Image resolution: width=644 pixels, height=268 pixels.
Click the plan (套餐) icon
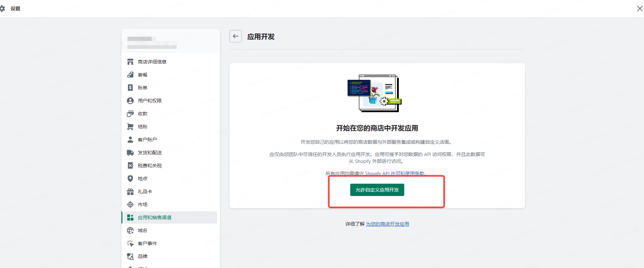click(130, 75)
